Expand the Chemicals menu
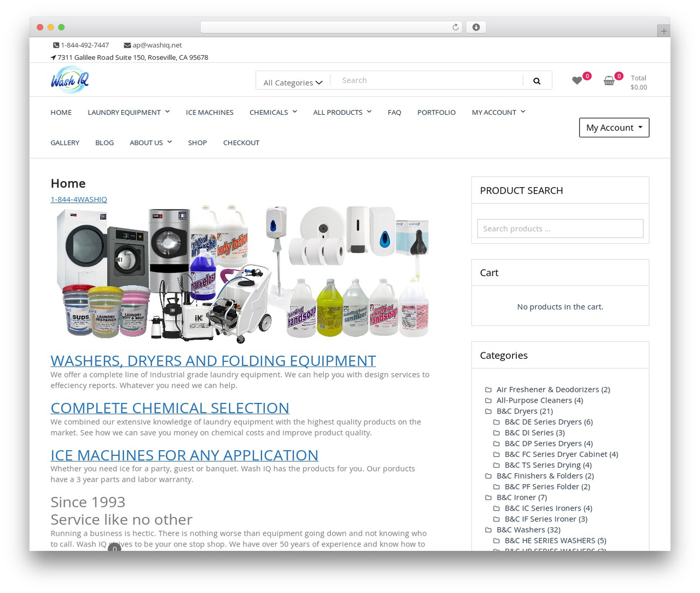The height and width of the screenshot is (593, 700). coord(273,112)
